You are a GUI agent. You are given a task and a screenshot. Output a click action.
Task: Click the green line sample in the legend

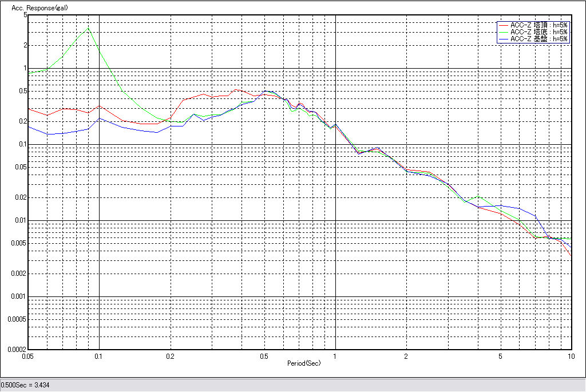click(x=504, y=32)
